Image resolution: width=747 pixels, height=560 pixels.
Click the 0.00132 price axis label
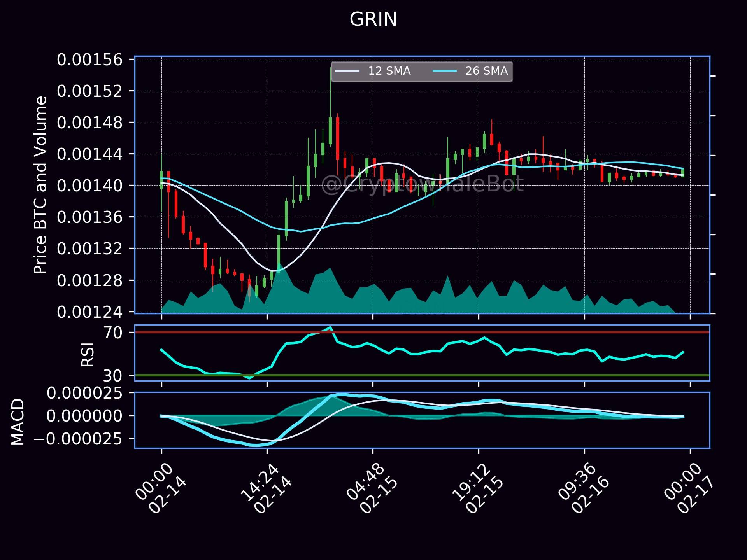[89, 248]
